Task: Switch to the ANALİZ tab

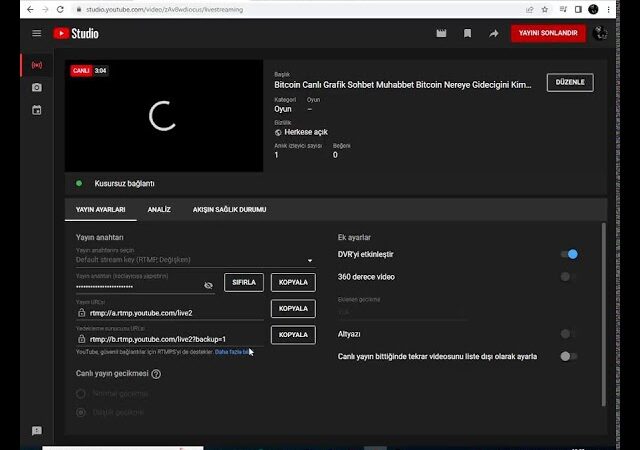Action: [159, 210]
